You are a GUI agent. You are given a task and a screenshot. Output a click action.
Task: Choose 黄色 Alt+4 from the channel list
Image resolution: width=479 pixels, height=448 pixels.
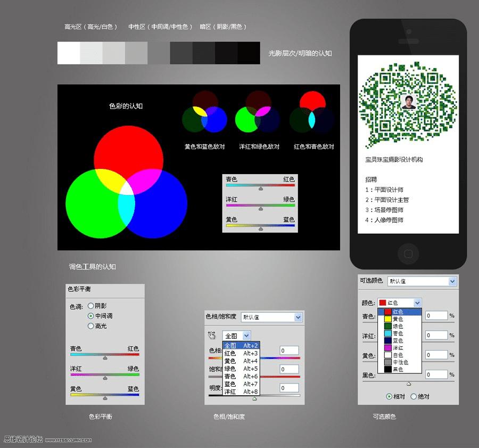241,361
